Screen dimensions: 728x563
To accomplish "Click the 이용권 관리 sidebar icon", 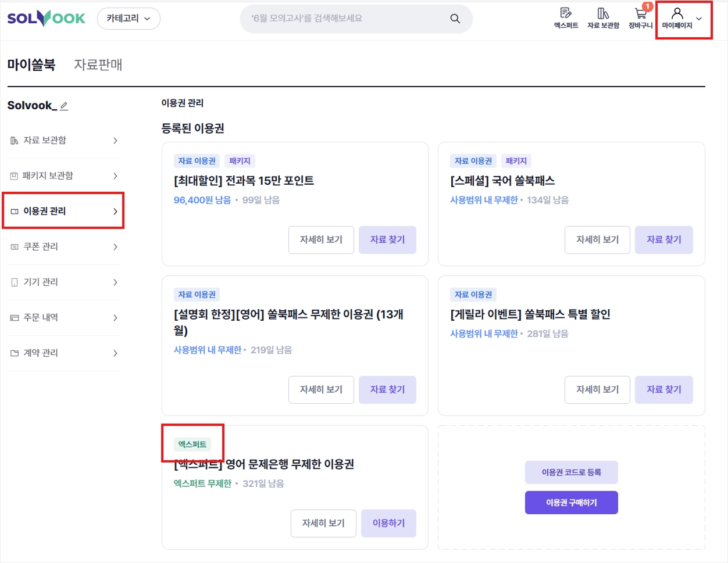I will [15, 211].
